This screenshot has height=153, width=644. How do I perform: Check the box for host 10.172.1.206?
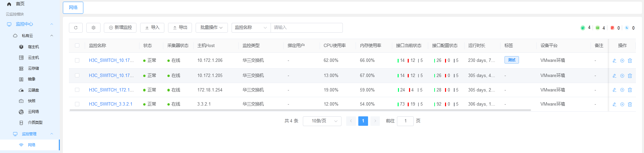pos(77,61)
